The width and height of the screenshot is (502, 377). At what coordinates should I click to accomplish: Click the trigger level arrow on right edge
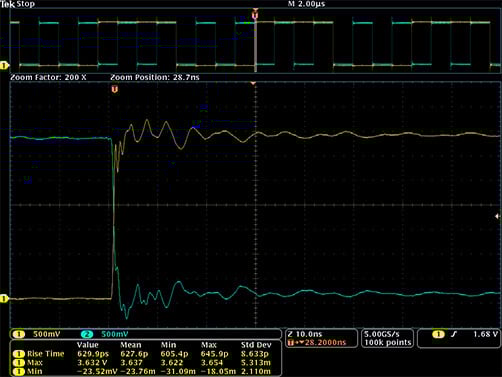[x=497, y=216]
